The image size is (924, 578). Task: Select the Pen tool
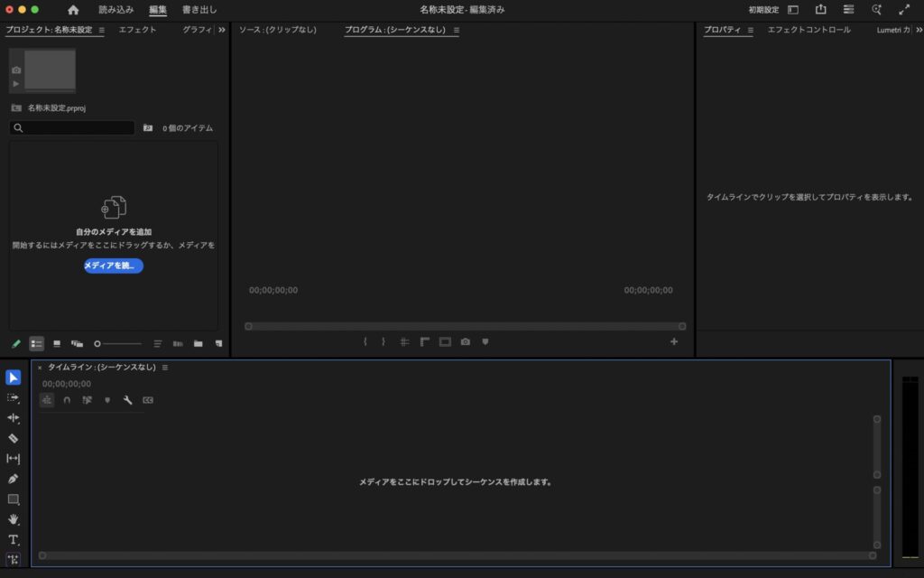(x=13, y=479)
